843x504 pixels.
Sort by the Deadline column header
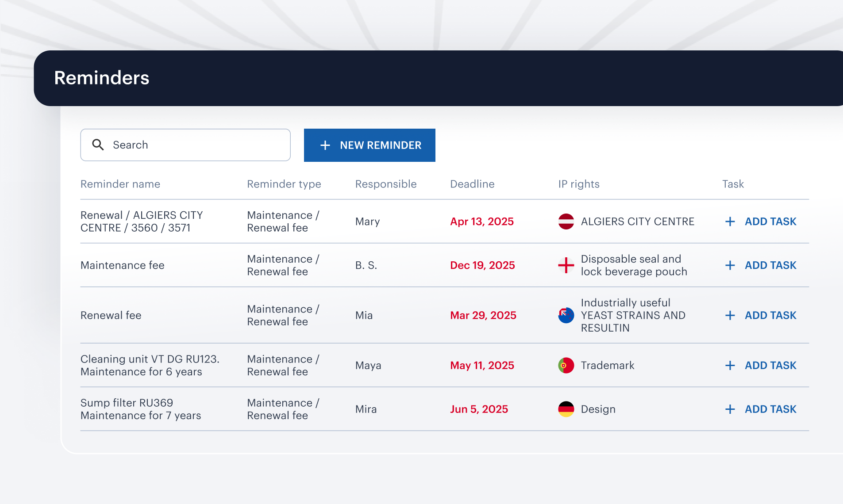[x=472, y=184]
